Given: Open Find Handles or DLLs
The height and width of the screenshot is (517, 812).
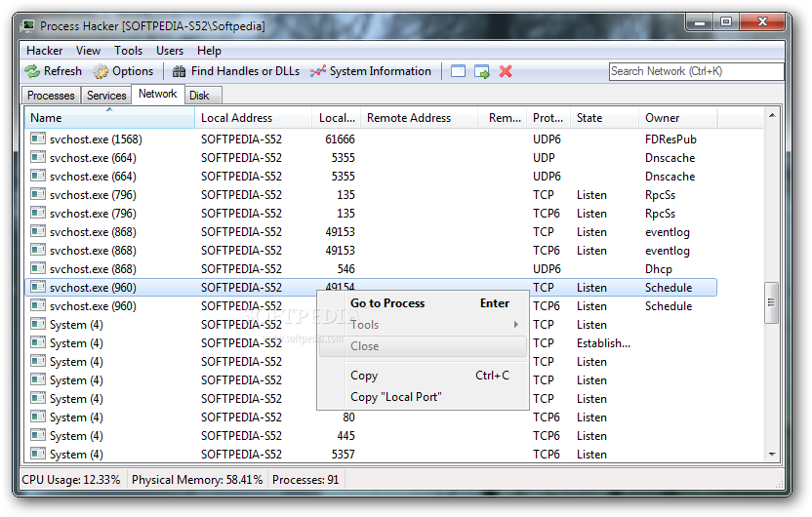Looking at the screenshot, I should point(236,71).
